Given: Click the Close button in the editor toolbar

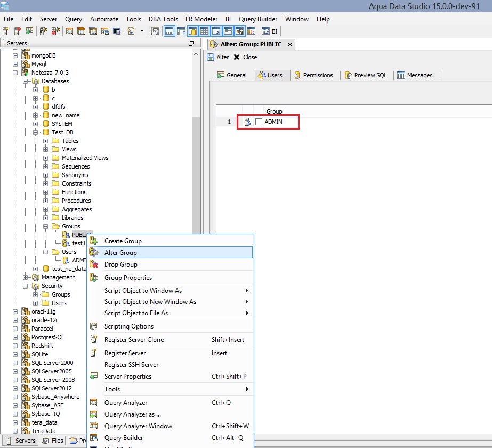Looking at the screenshot, I should point(245,57).
